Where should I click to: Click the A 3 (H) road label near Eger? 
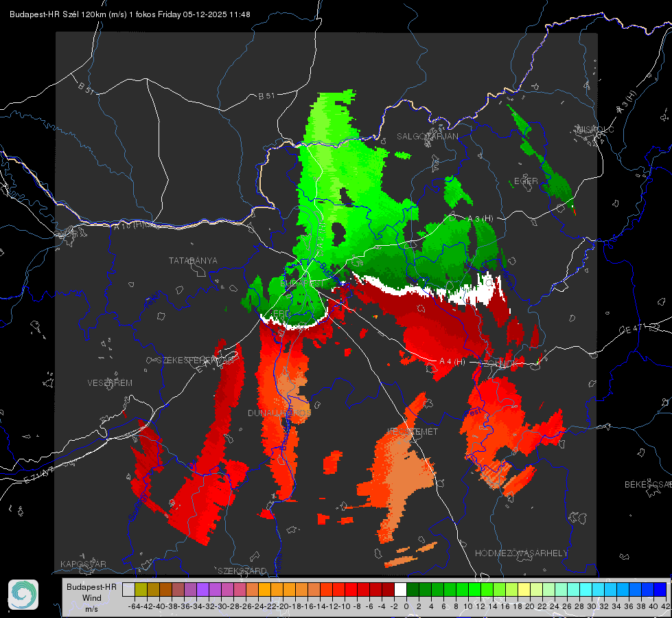480,219
